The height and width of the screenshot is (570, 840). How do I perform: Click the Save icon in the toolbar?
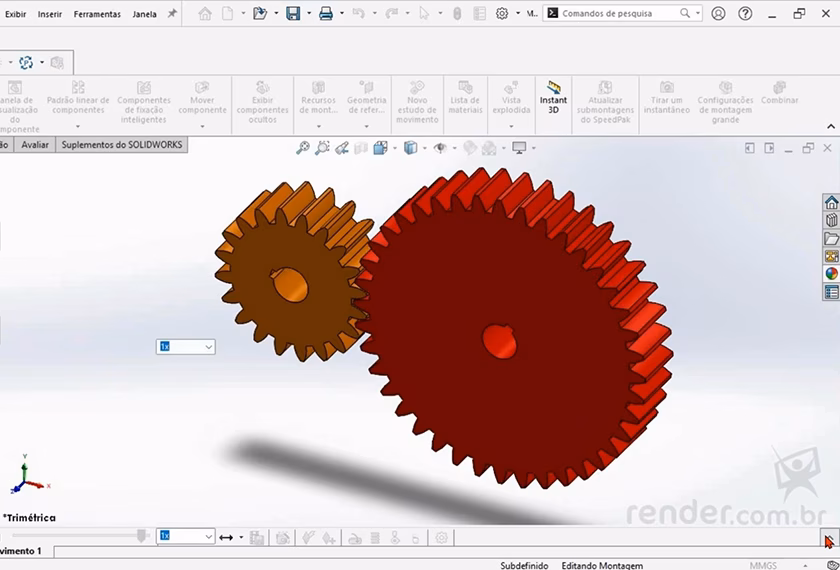(293, 14)
